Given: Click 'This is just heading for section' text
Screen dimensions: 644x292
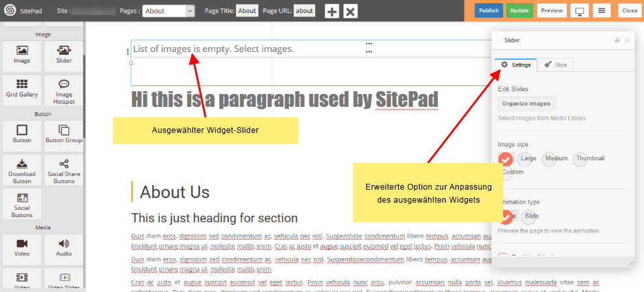Looking at the screenshot, I should click(x=215, y=218).
